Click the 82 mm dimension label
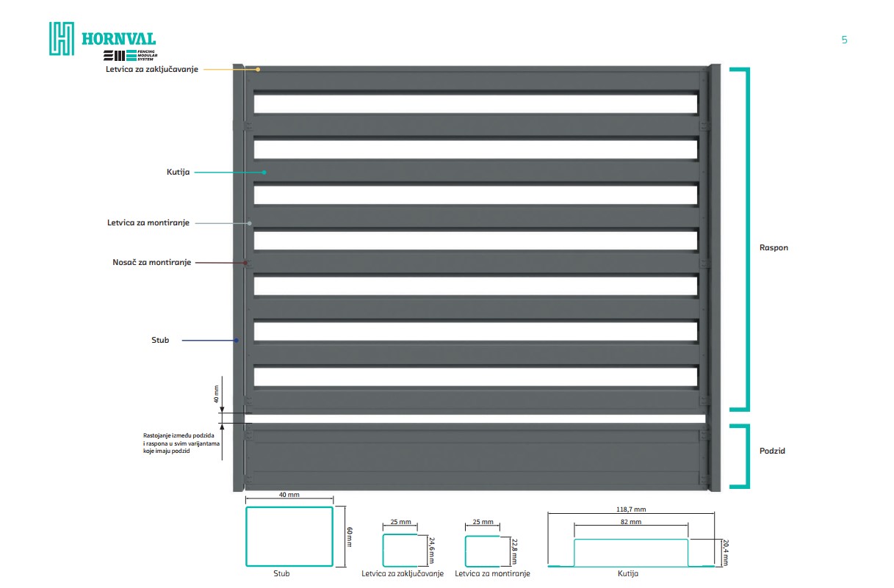This screenshot has height=588, width=894. (x=631, y=522)
